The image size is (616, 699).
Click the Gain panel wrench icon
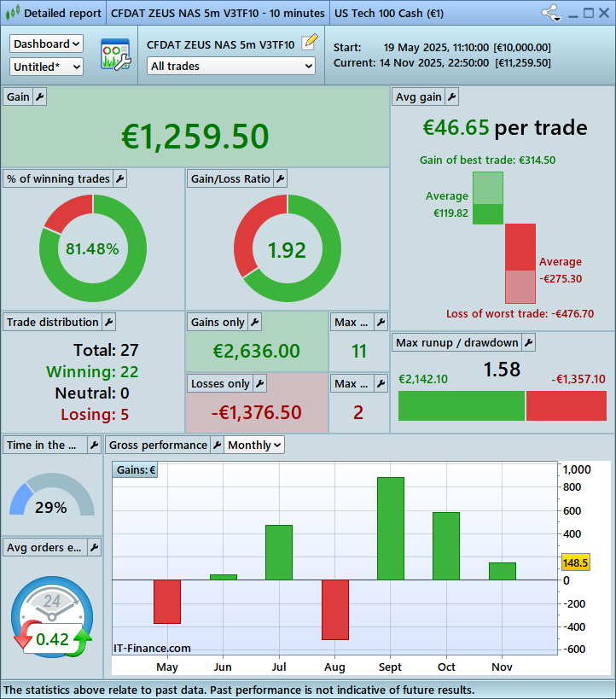(x=39, y=96)
